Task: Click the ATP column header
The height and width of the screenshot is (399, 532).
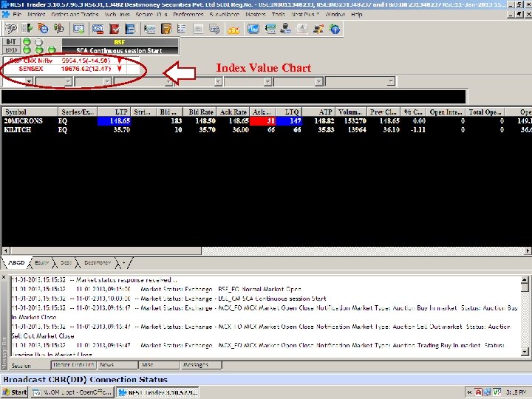Action: pyautogui.click(x=319, y=112)
